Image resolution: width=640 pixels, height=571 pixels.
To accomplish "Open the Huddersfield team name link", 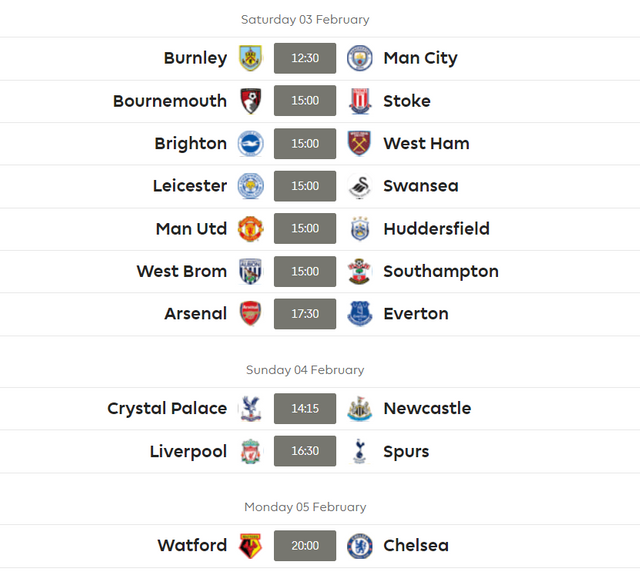I will point(436,229).
